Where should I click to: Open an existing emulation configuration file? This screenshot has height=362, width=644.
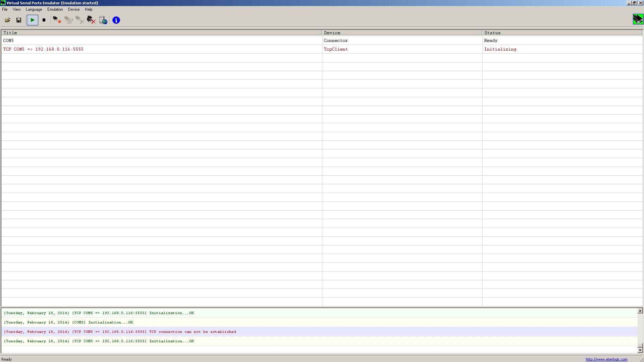pos(7,20)
